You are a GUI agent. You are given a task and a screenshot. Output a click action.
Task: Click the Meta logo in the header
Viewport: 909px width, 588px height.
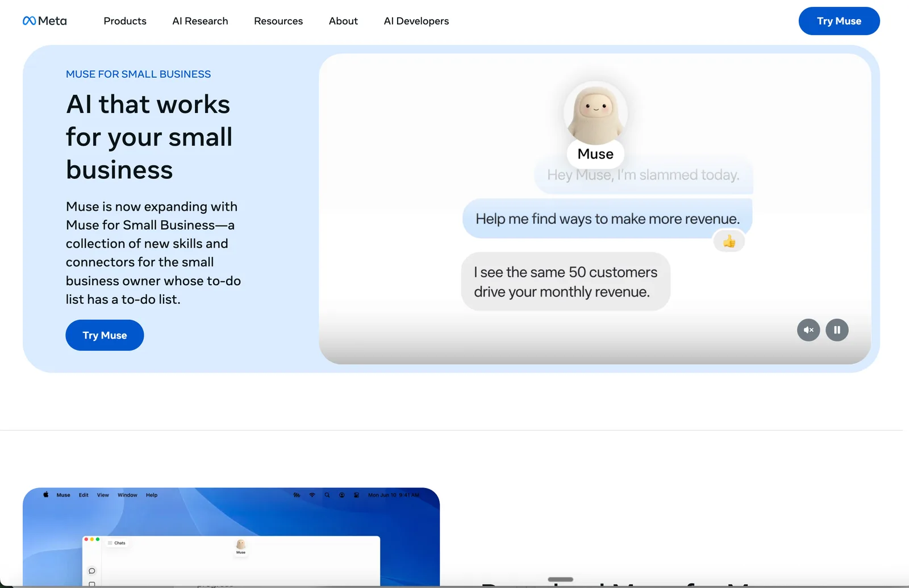[x=44, y=21]
